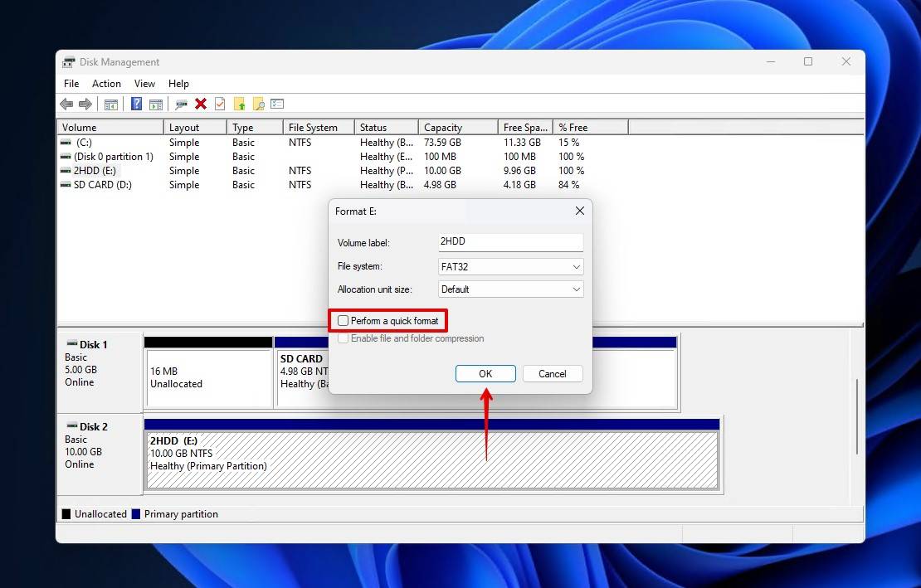Enable the Perform a quick format checkbox
Screen dimensions: 921x588
tap(344, 321)
